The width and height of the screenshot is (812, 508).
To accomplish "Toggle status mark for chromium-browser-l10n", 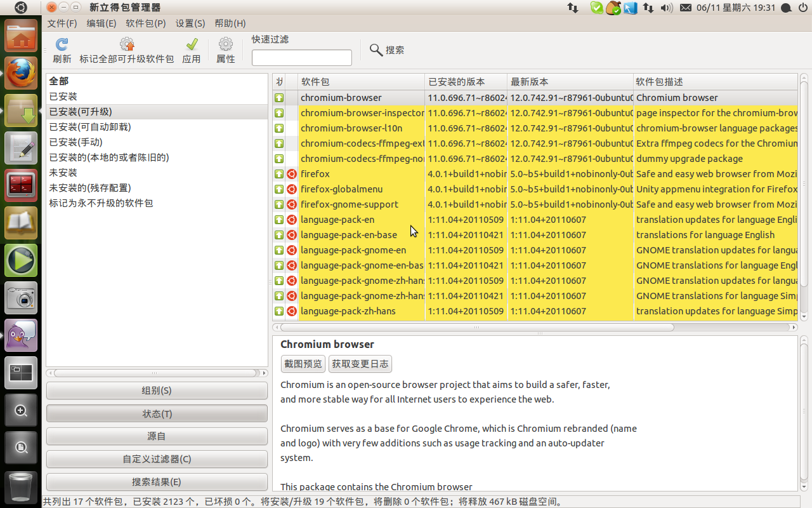I will pos(278,128).
